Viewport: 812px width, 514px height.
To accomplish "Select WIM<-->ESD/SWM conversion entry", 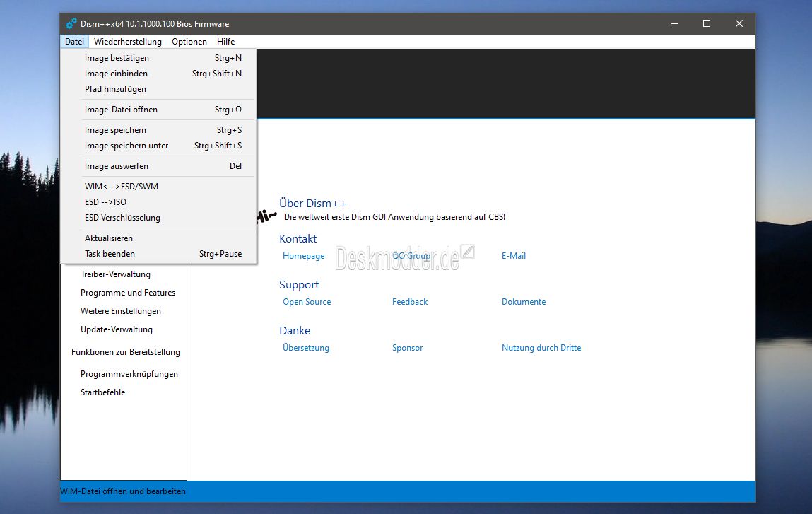I will click(158, 187).
